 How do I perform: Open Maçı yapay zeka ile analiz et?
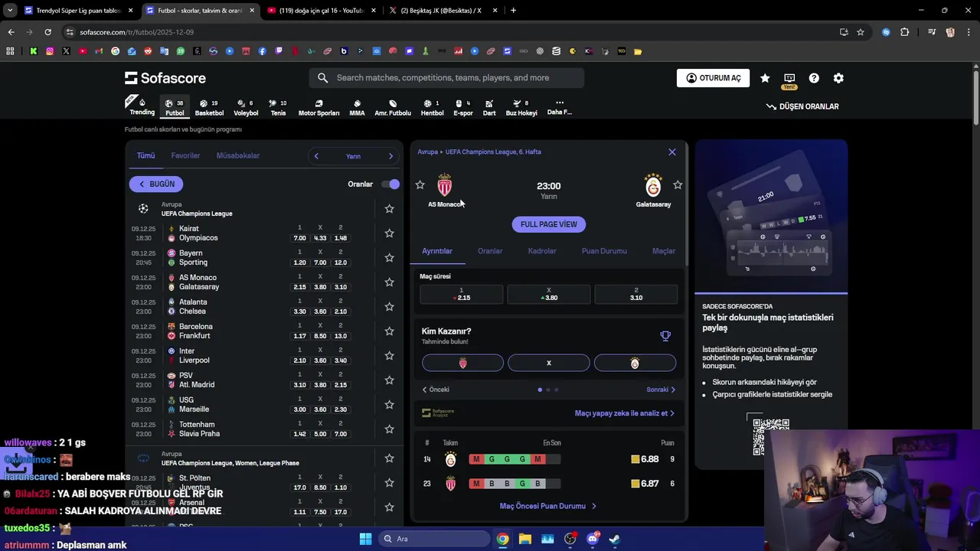[625, 413]
